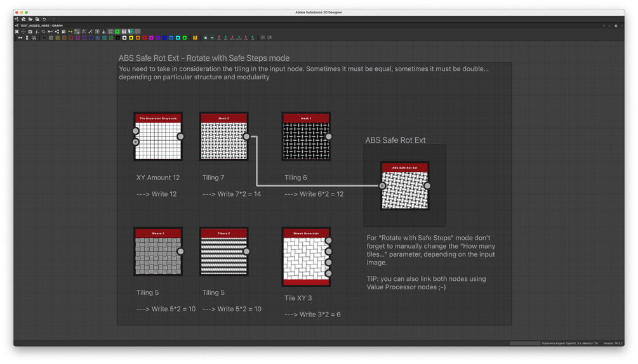
Task: Open the folder icon in top toolbar
Action: 30,19
